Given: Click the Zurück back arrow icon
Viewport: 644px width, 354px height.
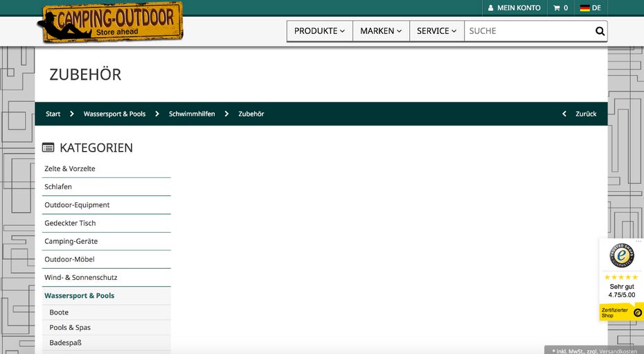Looking at the screenshot, I should pyautogui.click(x=564, y=114).
